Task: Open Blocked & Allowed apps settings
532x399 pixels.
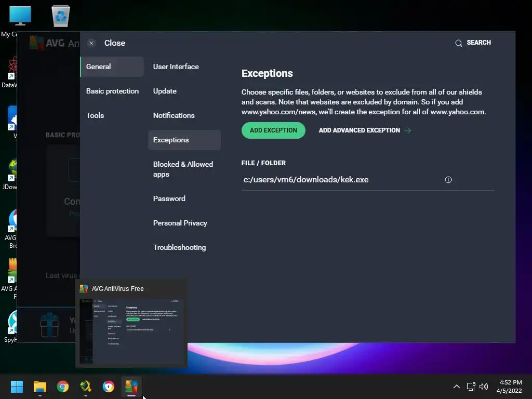Action: click(183, 169)
